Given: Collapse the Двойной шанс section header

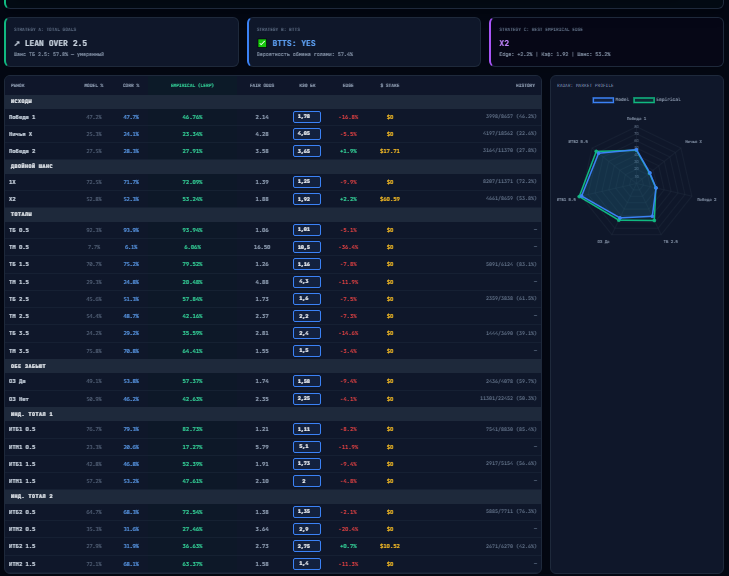Looking at the screenshot, I should click(273, 166).
